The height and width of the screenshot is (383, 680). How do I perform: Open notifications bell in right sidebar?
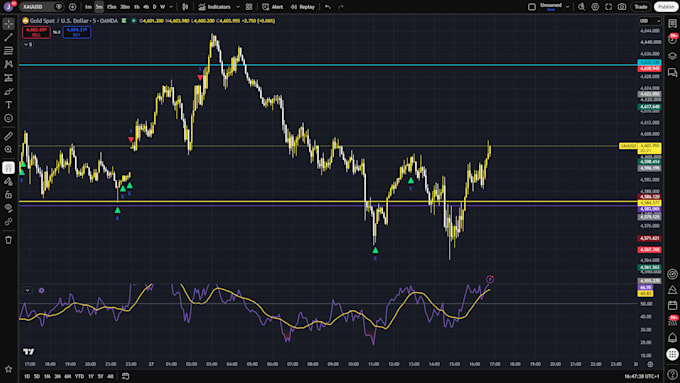click(x=672, y=337)
